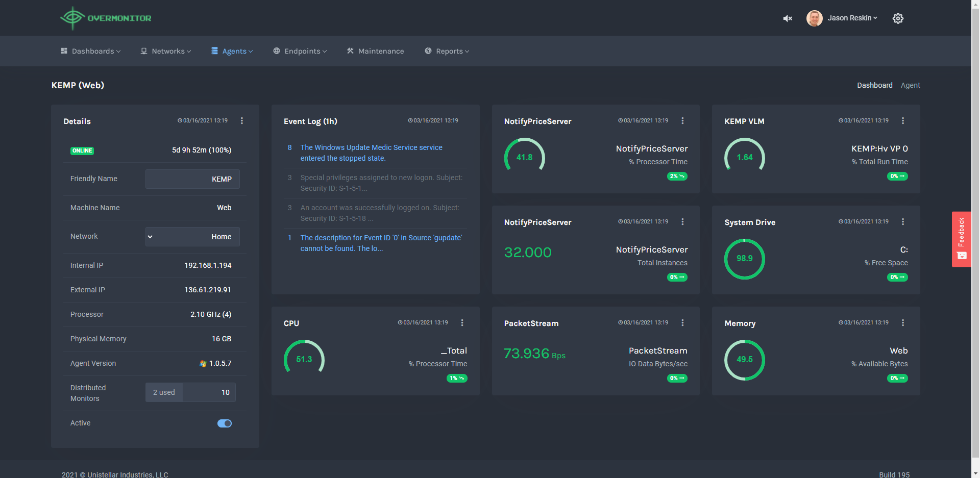Expand the Jason Reskin user menu
980x478 pixels.
click(x=850, y=18)
